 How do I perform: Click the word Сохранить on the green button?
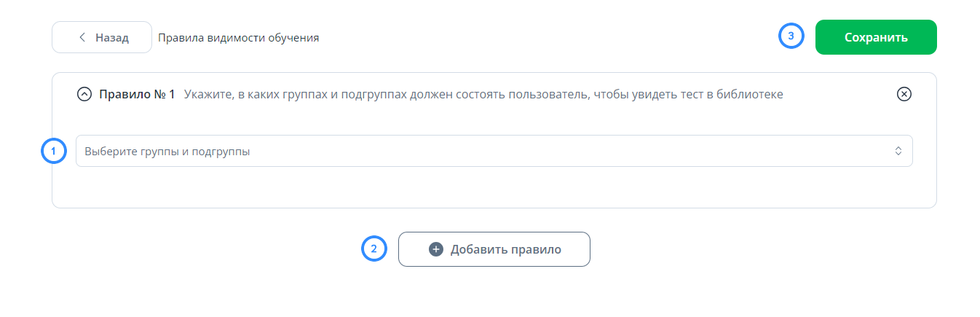pos(876,38)
